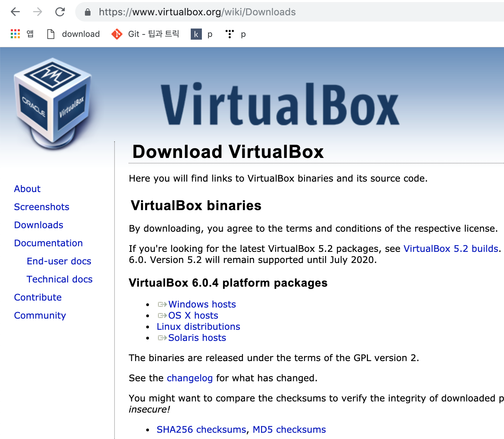Open the download bookmark page icon
This screenshot has width=504, height=439.
pos(51,34)
